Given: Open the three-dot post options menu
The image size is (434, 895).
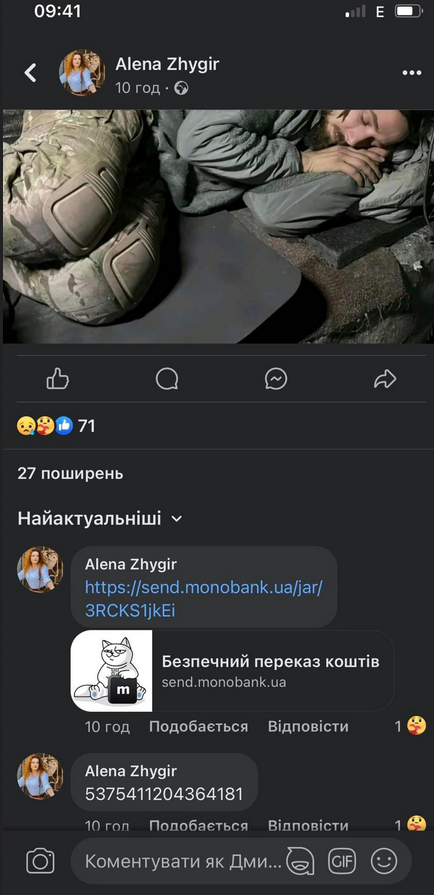Looking at the screenshot, I should pos(412,73).
